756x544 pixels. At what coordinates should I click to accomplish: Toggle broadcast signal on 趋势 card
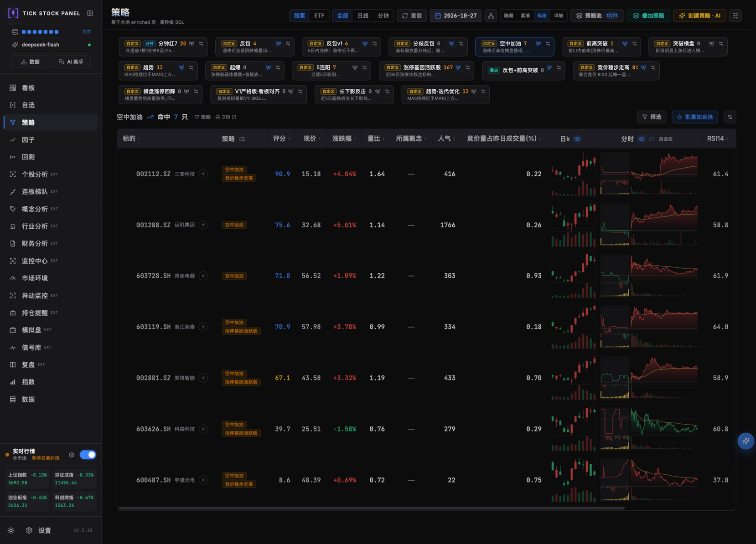(x=182, y=67)
